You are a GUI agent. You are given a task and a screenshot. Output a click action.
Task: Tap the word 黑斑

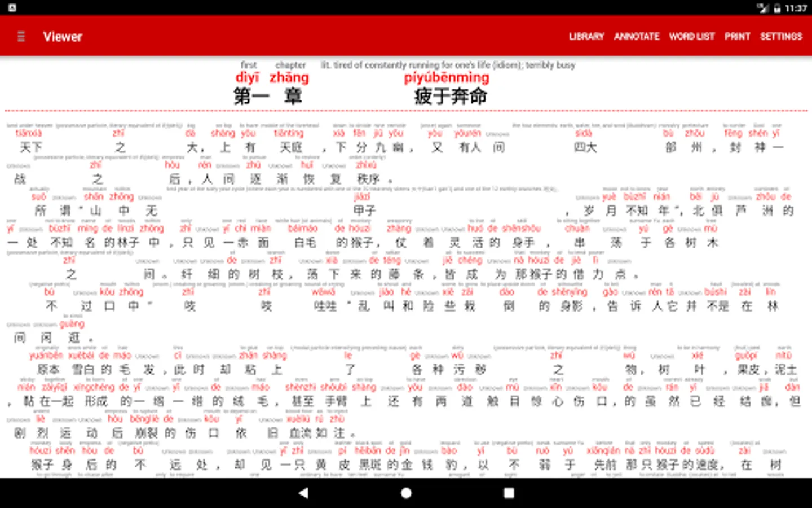pos(370,465)
